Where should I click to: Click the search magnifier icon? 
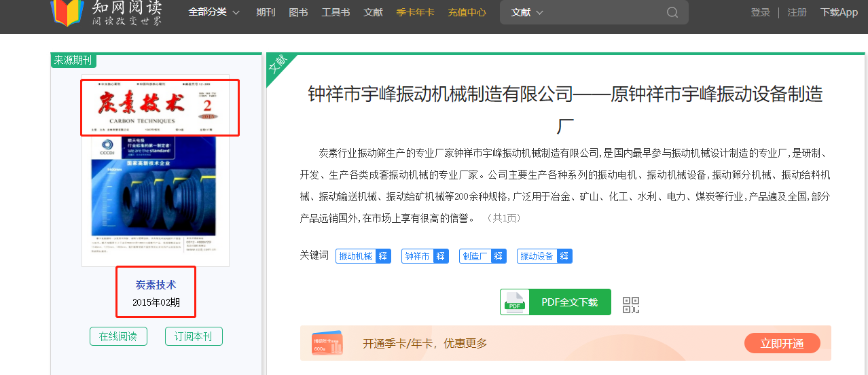point(672,12)
